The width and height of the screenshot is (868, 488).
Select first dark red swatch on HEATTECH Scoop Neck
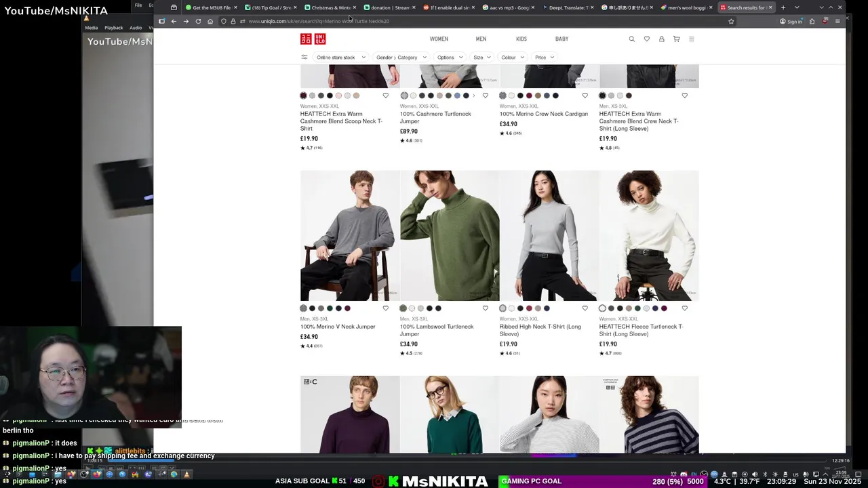click(x=304, y=96)
